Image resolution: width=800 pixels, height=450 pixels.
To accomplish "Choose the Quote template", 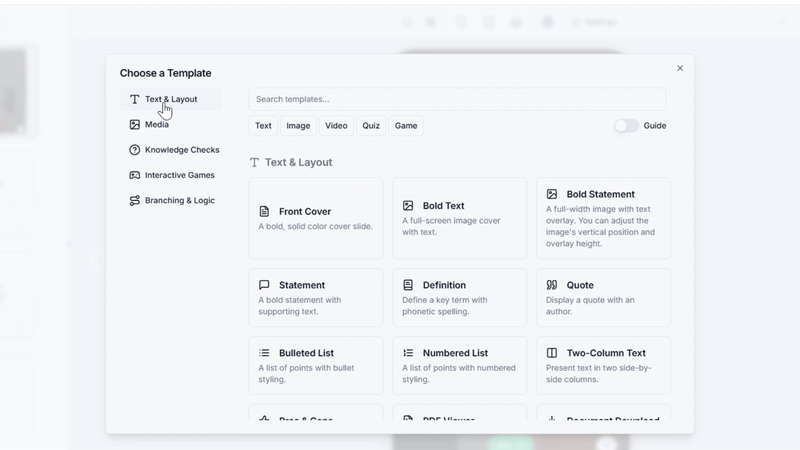I will click(603, 297).
